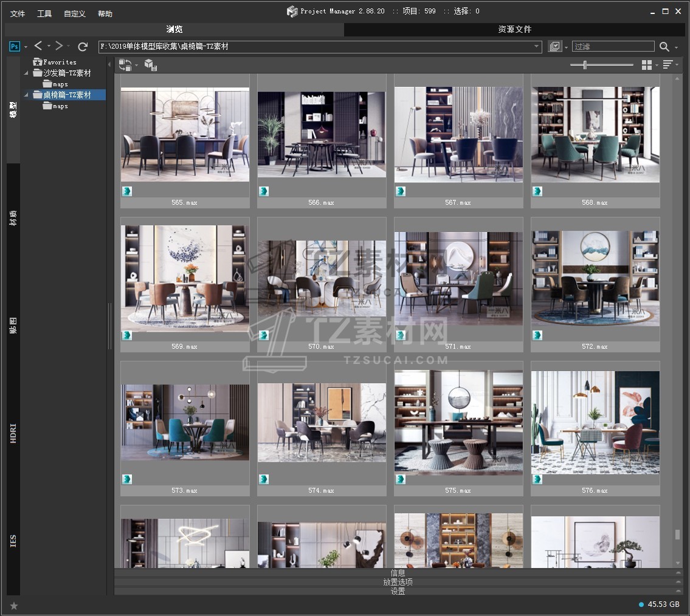Screen dimensions: 690x616
Task: Click the sort order lines icon
Action: [x=668, y=65]
